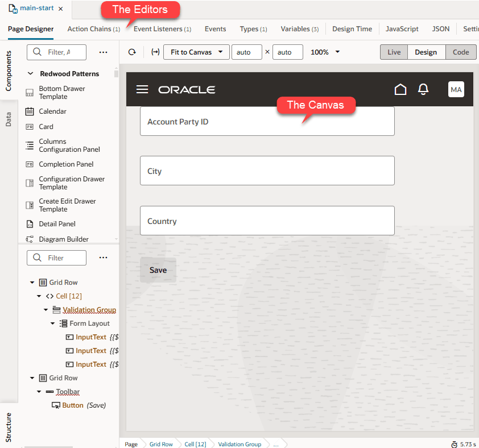Switch to Code view
This screenshot has width=479, height=448.
(x=461, y=52)
